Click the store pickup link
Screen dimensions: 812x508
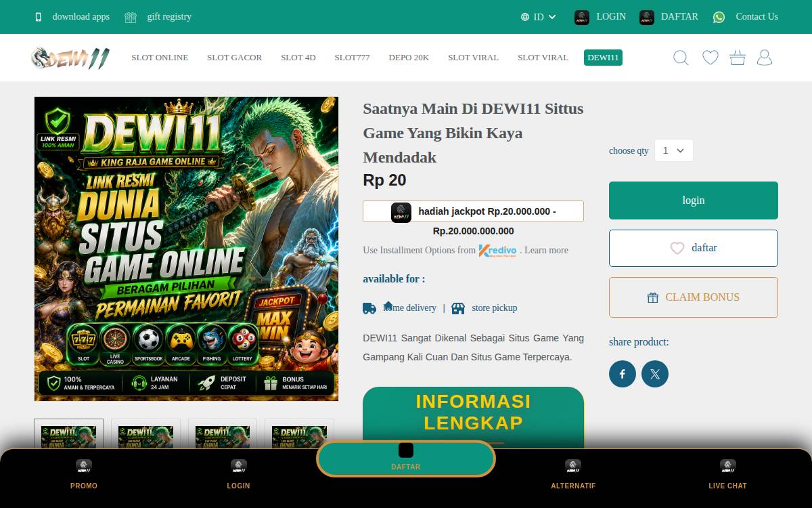[x=495, y=308]
